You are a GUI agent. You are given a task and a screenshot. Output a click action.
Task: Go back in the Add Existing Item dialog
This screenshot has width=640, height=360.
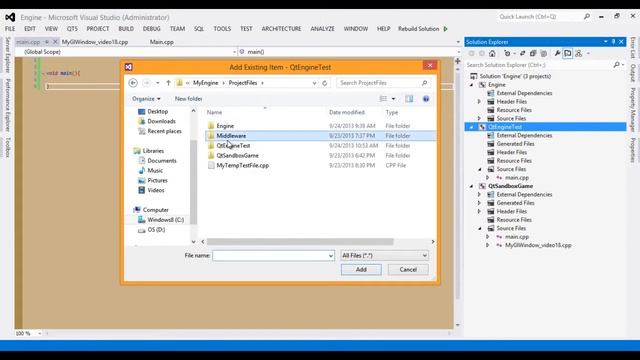point(133,83)
